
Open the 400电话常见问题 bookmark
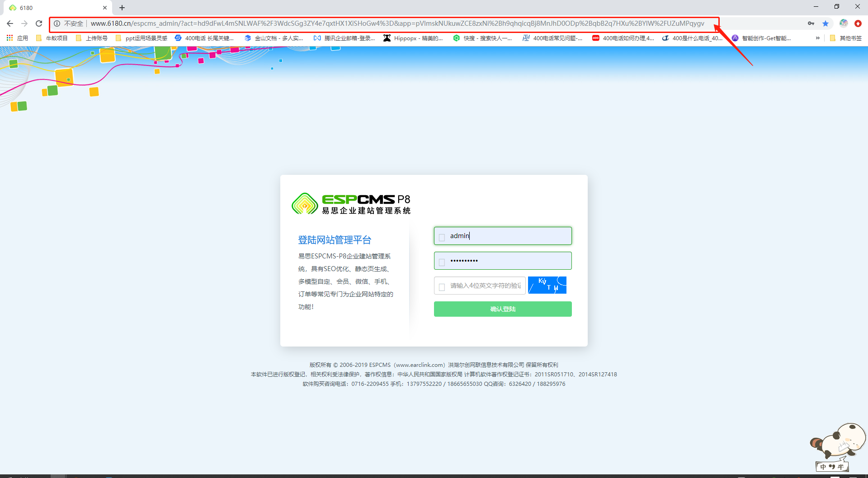[x=552, y=38]
